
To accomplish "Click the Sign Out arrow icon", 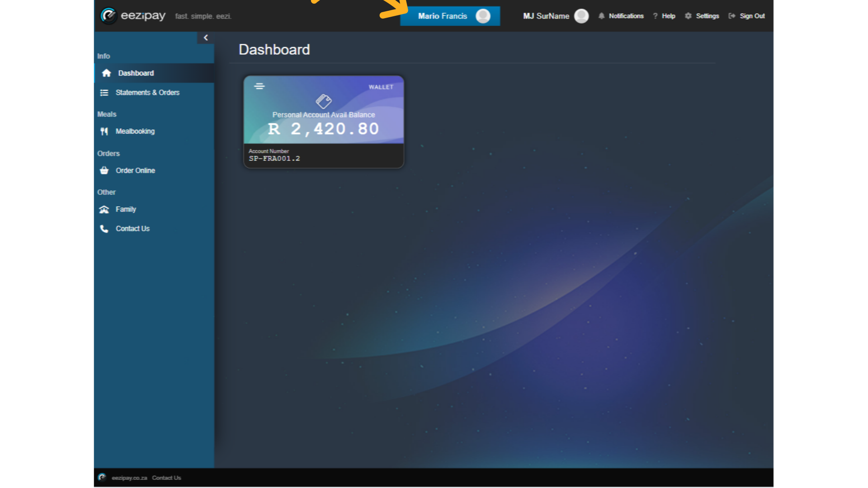I will [731, 16].
